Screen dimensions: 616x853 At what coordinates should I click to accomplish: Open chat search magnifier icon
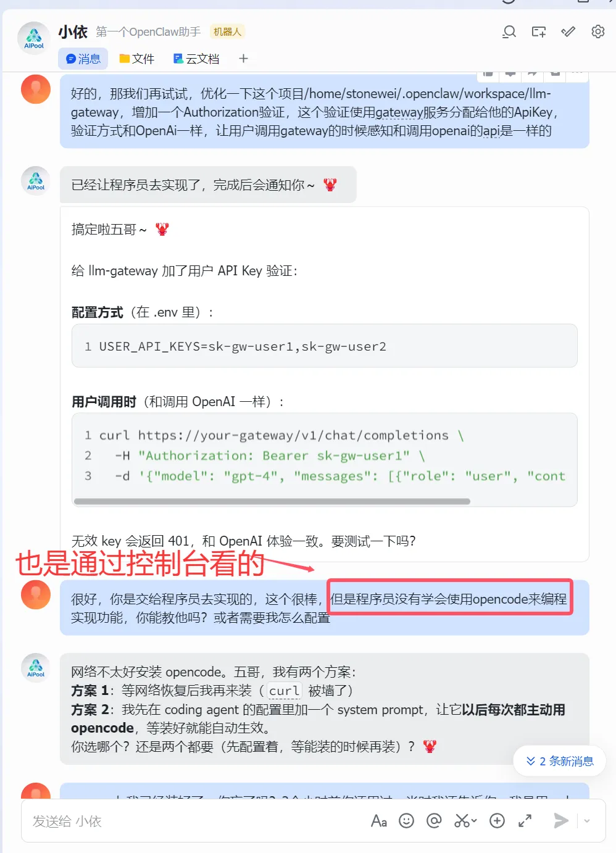coord(509,31)
